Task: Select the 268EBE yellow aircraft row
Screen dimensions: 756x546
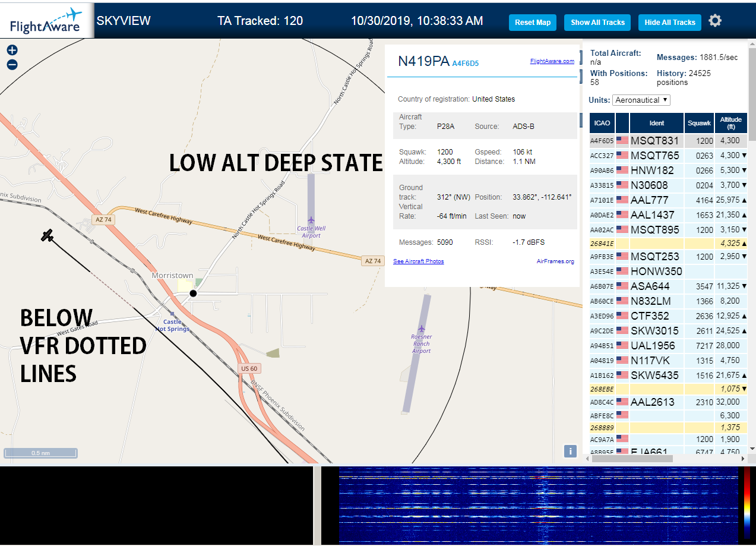Action: 669,389
